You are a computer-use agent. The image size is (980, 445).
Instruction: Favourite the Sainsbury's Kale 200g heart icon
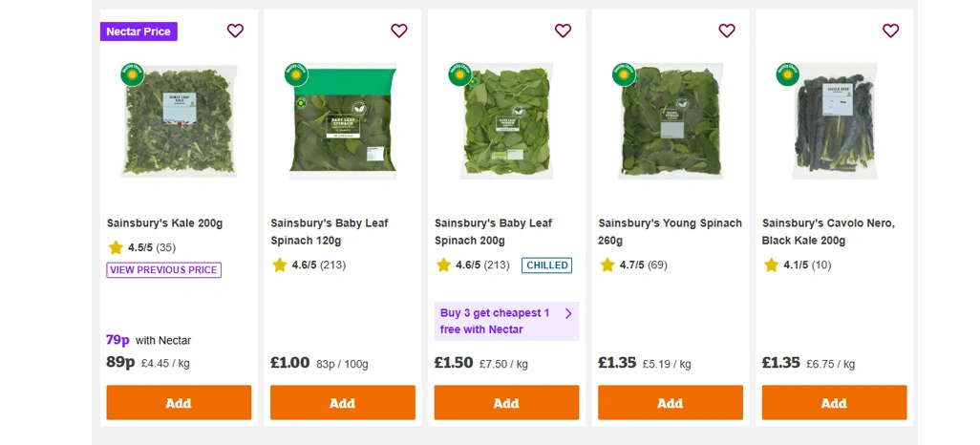pyautogui.click(x=235, y=31)
